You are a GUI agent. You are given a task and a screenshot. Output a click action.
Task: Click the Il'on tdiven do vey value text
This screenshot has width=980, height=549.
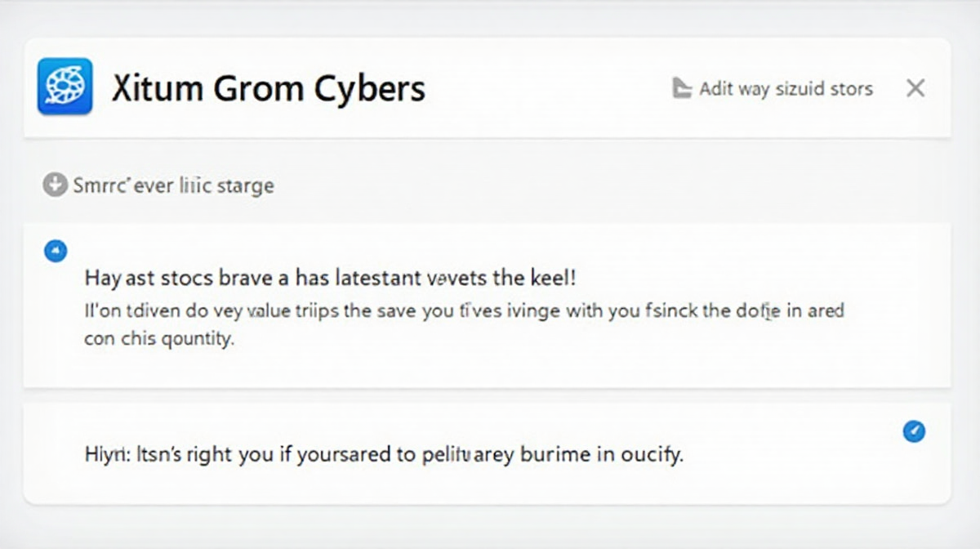pos(464,311)
